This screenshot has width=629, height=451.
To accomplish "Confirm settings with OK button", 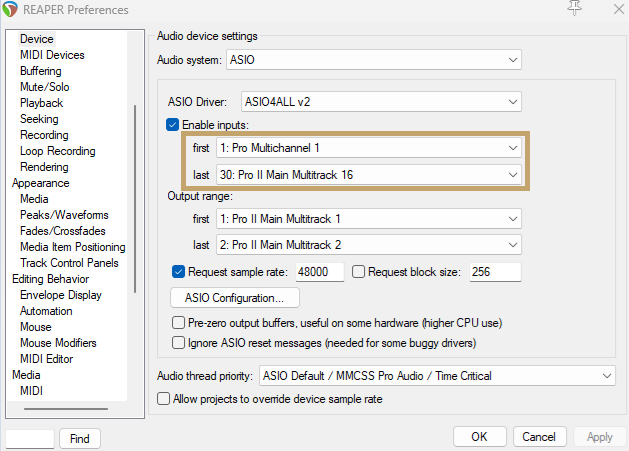I will pos(480,437).
